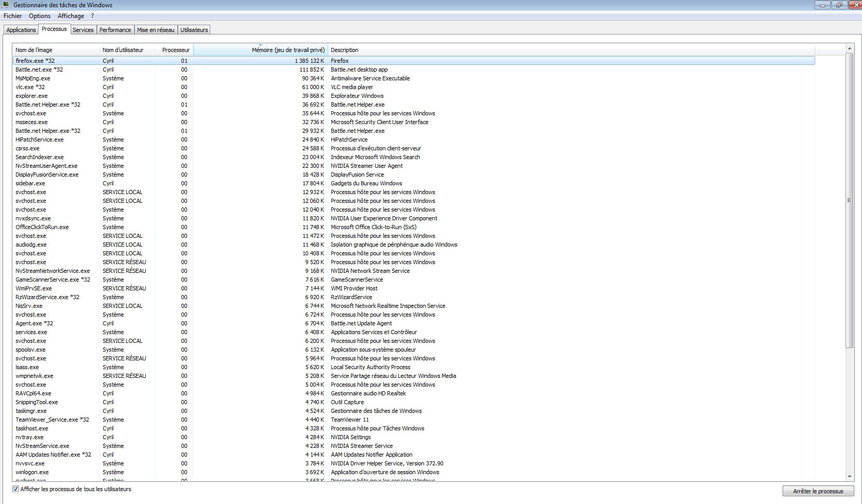Click 'Arrêter le processus' button
The image size is (862, 504).
tap(818, 491)
